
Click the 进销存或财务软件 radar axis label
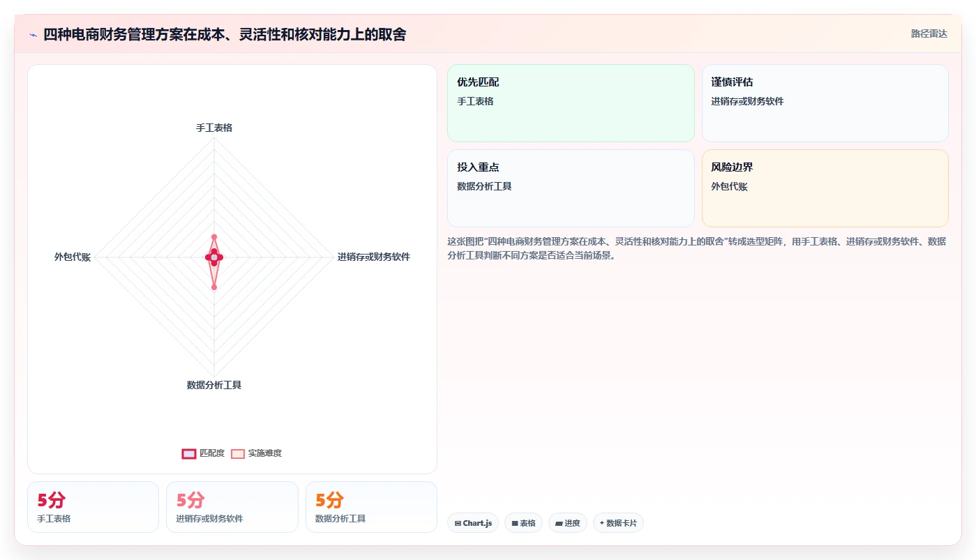coord(374,257)
